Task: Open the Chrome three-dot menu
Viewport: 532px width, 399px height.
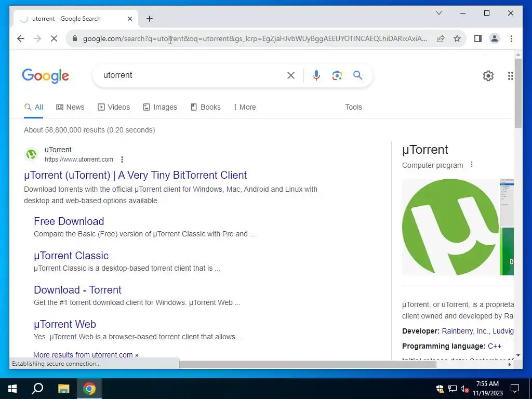Action: pyautogui.click(x=511, y=38)
